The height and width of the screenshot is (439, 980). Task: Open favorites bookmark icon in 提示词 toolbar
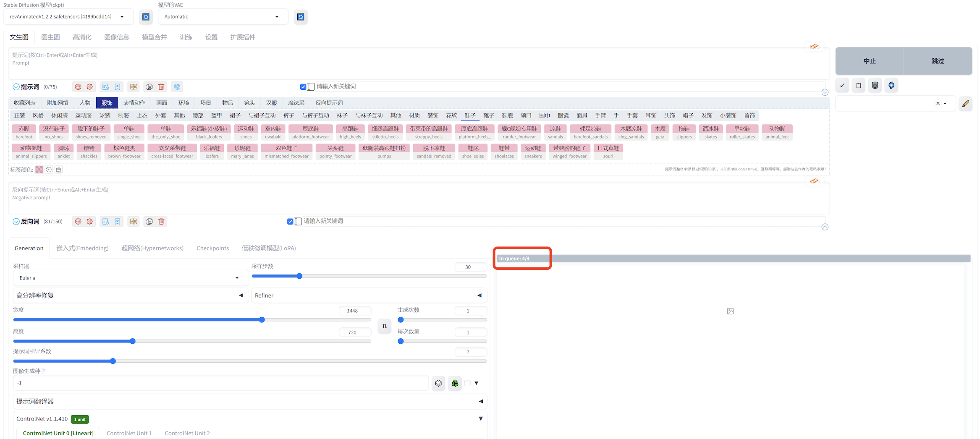118,87
